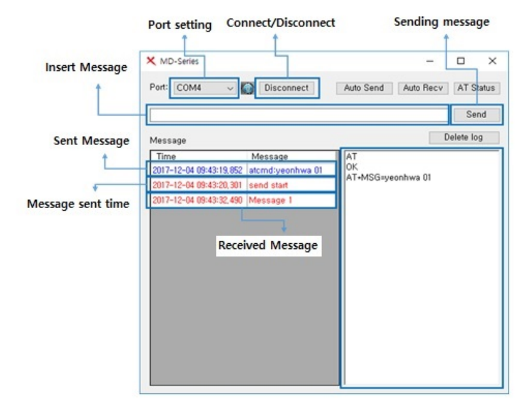Click the Delete log button
Image resolution: width=532 pixels, height=413 pixels.
pos(464,137)
